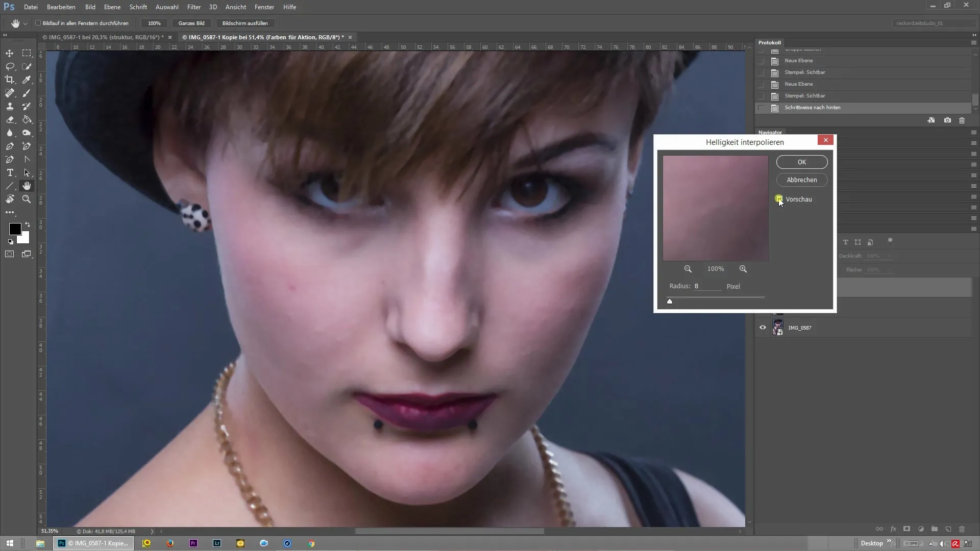Select the Lasso tool
980x551 pixels.
click(10, 66)
